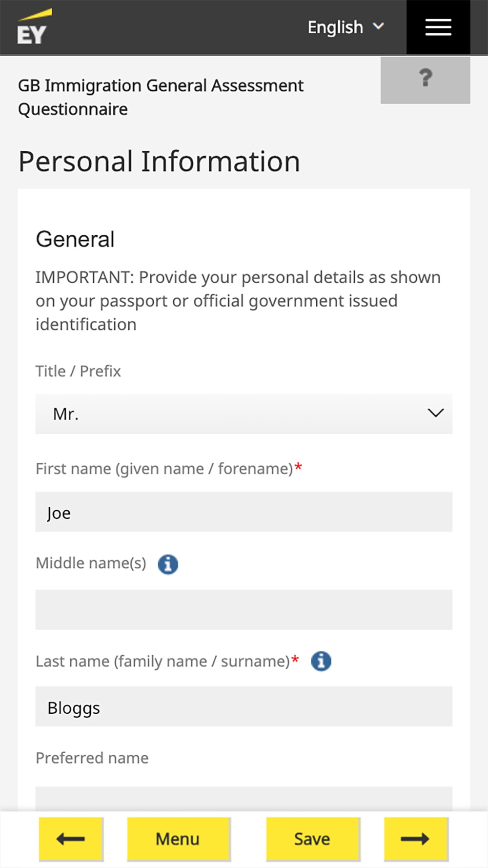Open the hamburger navigation menu
488x868 pixels.
tap(438, 27)
